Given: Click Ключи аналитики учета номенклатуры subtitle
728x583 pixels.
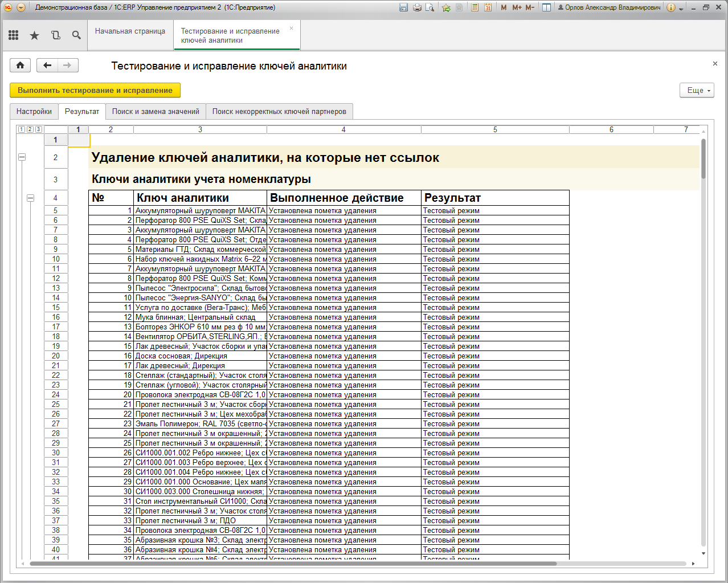Looking at the screenshot, I should (201, 179).
